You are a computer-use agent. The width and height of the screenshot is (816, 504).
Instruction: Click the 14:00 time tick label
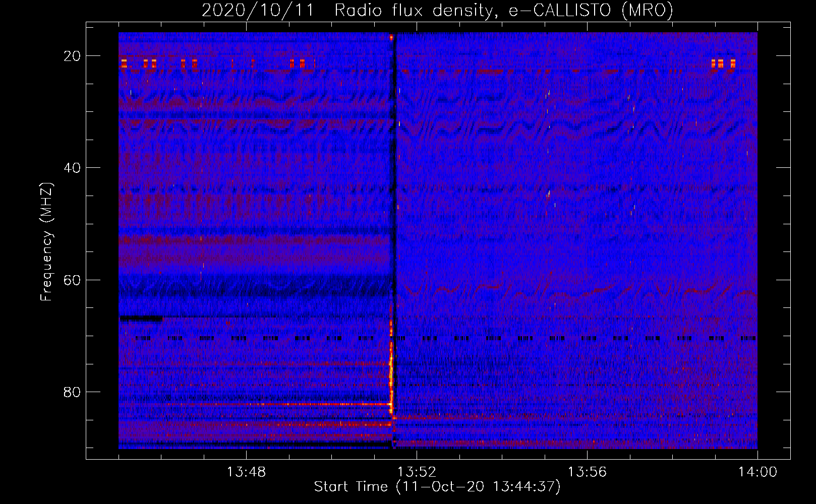point(757,472)
